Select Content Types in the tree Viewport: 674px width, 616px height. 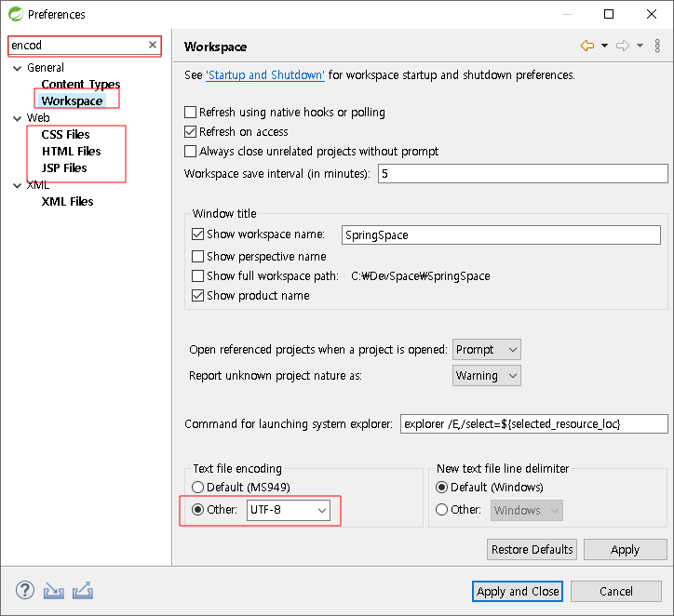[81, 84]
